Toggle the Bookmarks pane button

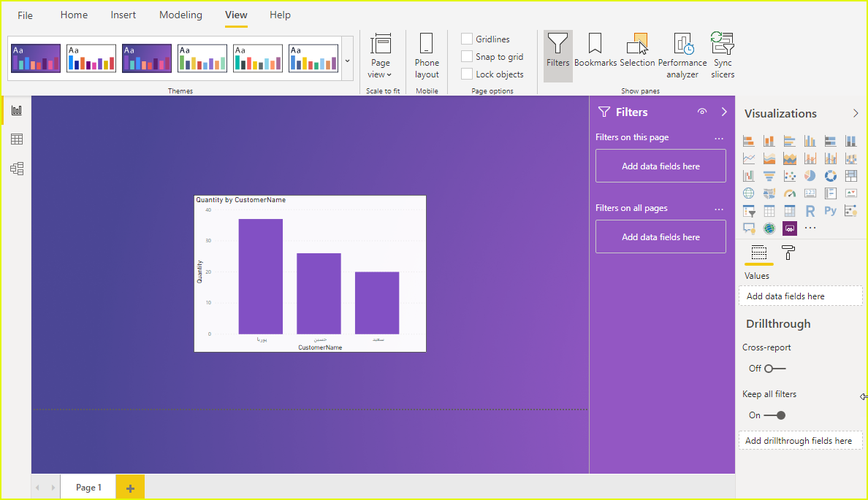[595, 50]
